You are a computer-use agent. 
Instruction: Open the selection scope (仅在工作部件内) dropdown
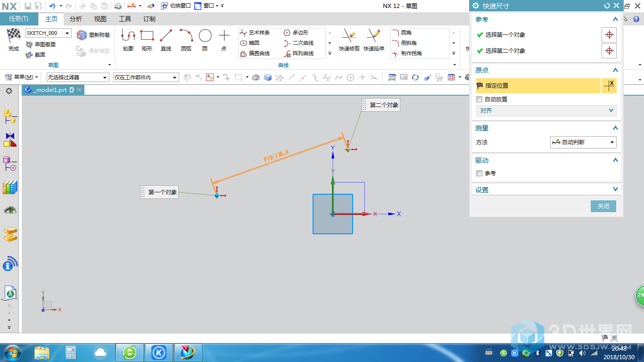pyautogui.click(x=146, y=77)
